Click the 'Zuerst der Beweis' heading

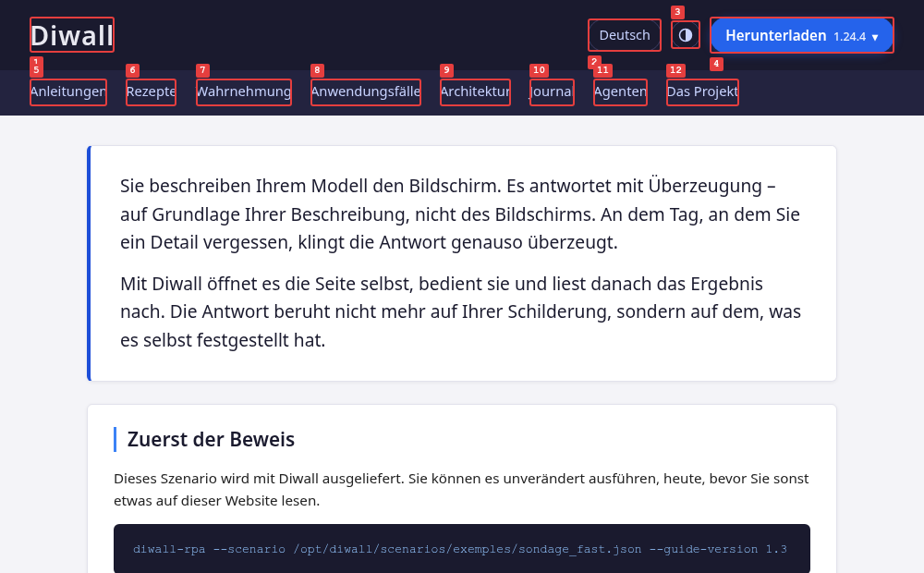click(x=211, y=440)
